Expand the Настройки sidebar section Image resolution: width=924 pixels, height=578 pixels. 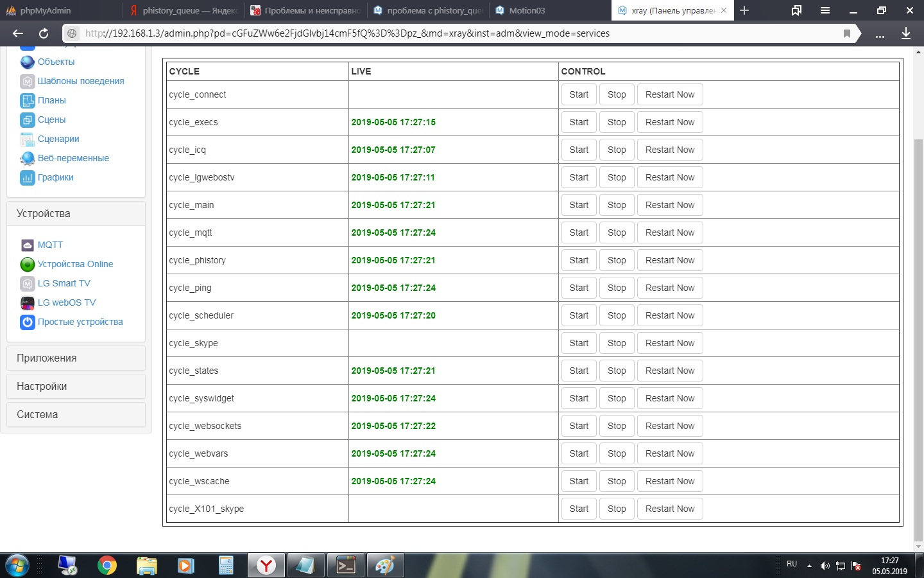(76, 387)
